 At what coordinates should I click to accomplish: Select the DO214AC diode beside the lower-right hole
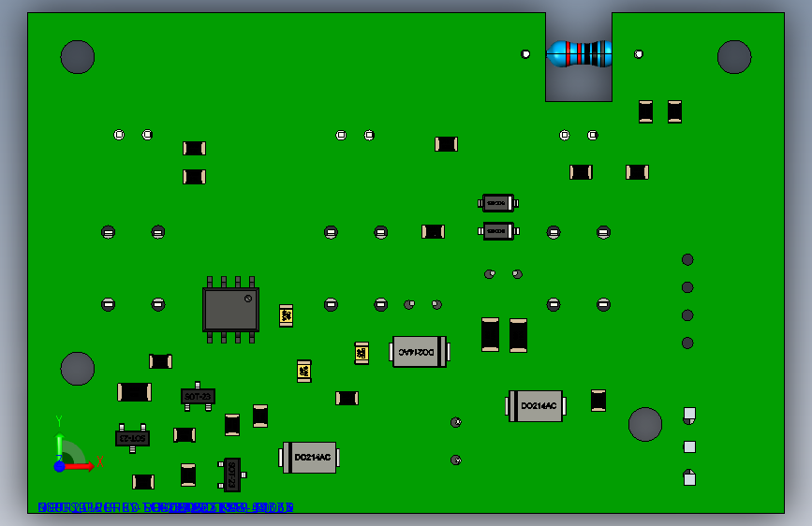[x=536, y=406]
